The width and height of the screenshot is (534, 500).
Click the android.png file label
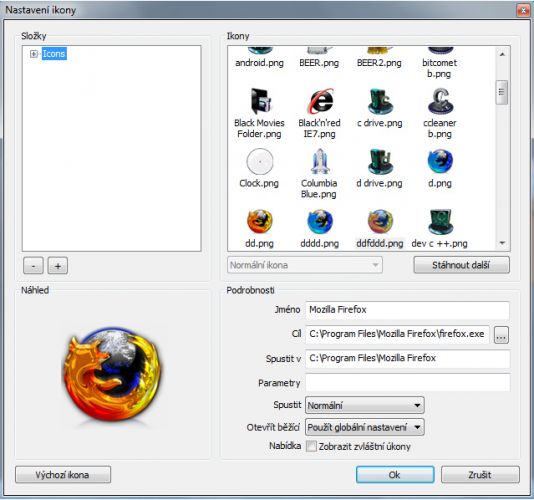point(260,63)
